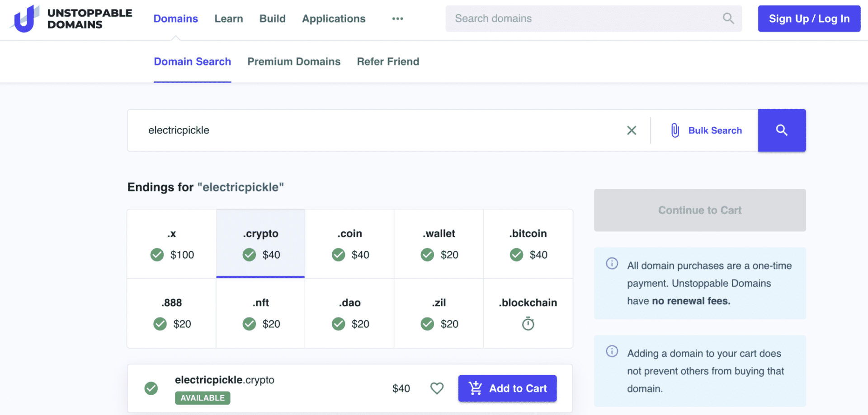Click green check in .coin tile
The height and width of the screenshot is (415, 868).
point(339,255)
